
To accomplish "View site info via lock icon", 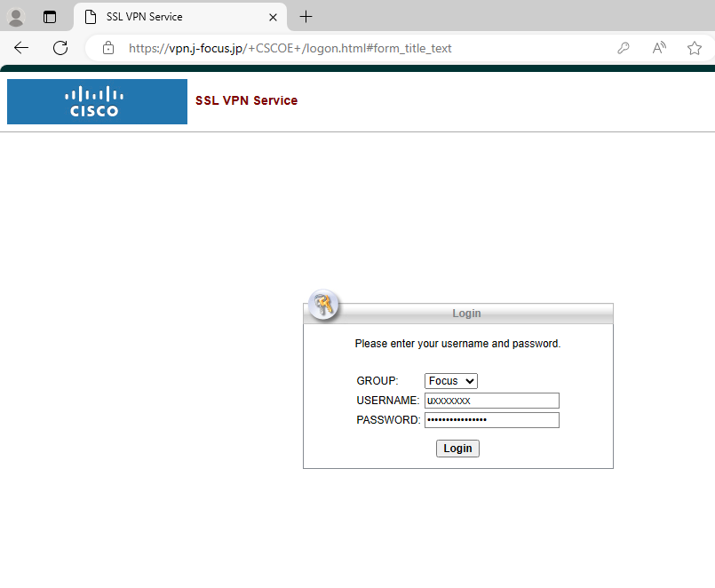I will point(108,48).
